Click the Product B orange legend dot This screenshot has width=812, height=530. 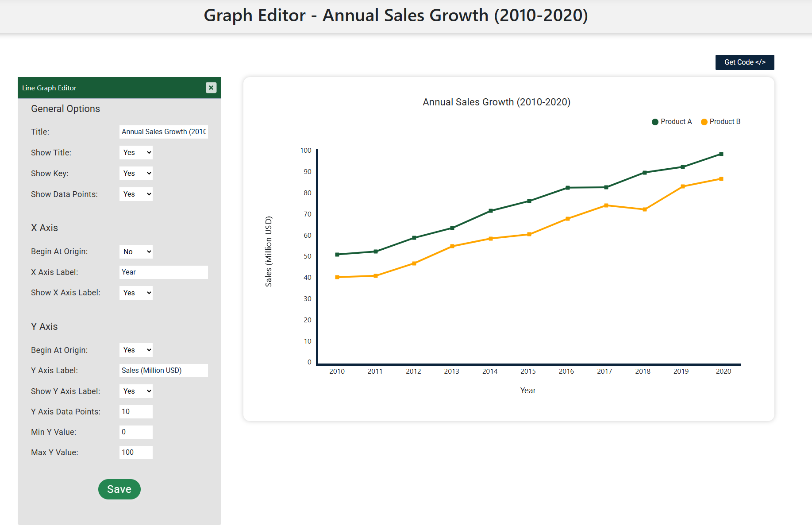click(x=704, y=122)
